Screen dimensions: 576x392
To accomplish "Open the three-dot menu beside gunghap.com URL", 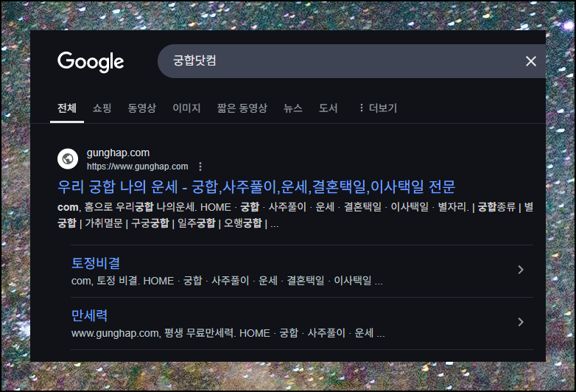I will [200, 167].
